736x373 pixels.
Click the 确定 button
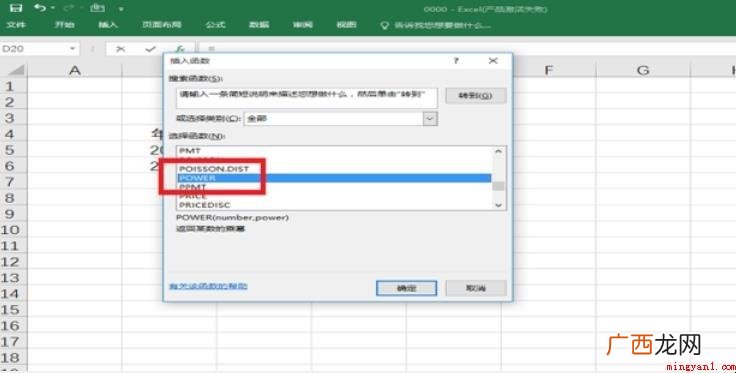point(406,288)
